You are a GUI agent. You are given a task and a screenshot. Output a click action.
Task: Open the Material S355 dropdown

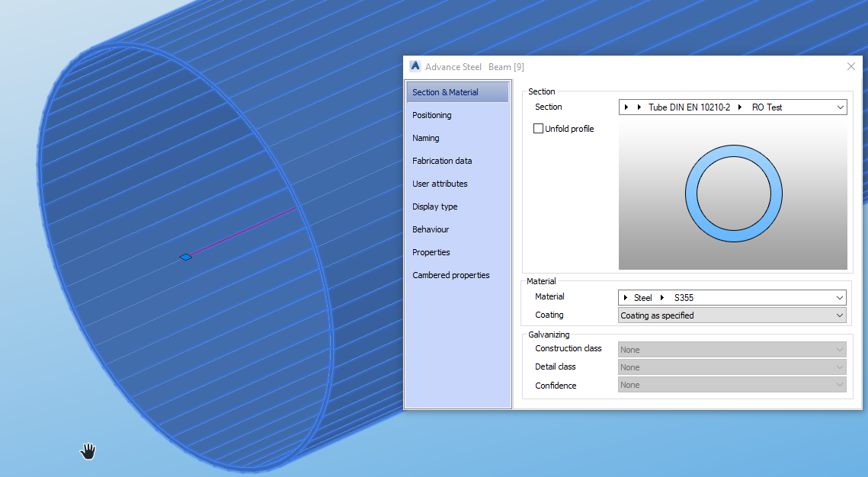point(838,297)
